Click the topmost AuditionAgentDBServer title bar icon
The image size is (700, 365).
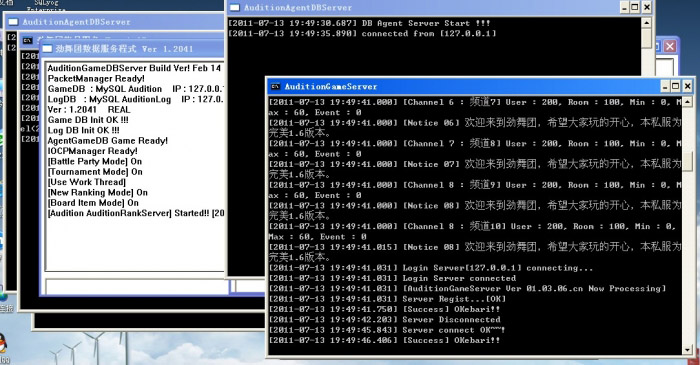tap(235, 8)
